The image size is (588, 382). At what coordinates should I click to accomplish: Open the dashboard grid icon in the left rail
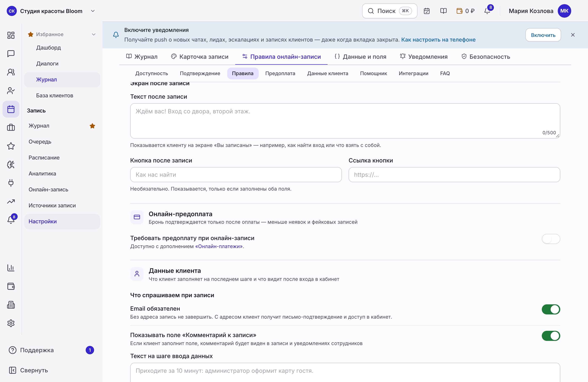[11, 35]
